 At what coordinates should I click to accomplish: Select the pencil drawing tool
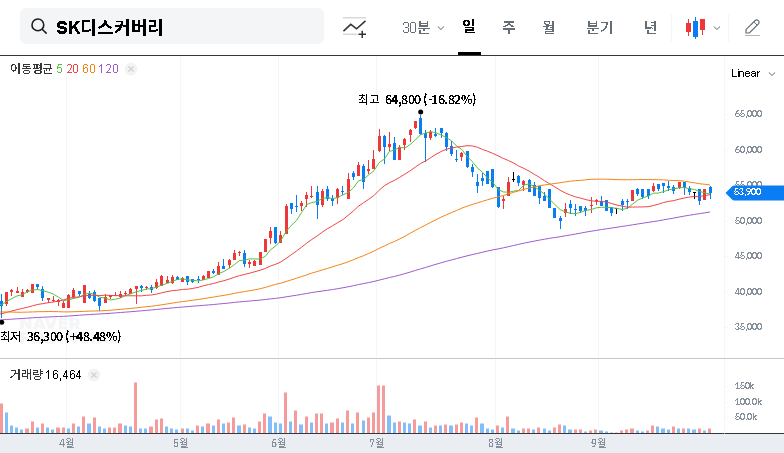pyautogui.click(x=752, y=28)
